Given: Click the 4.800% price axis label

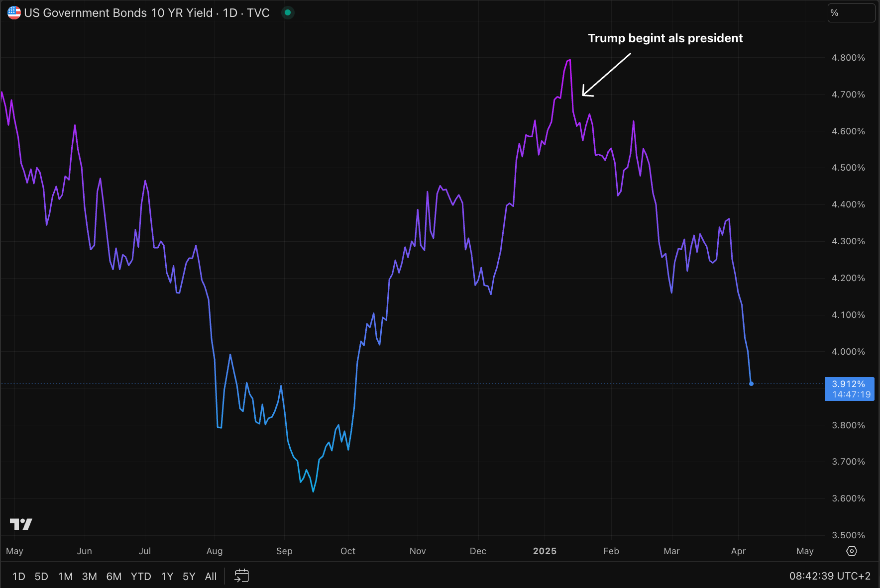Looking at the screenshot, I should (x=848, y=58).
